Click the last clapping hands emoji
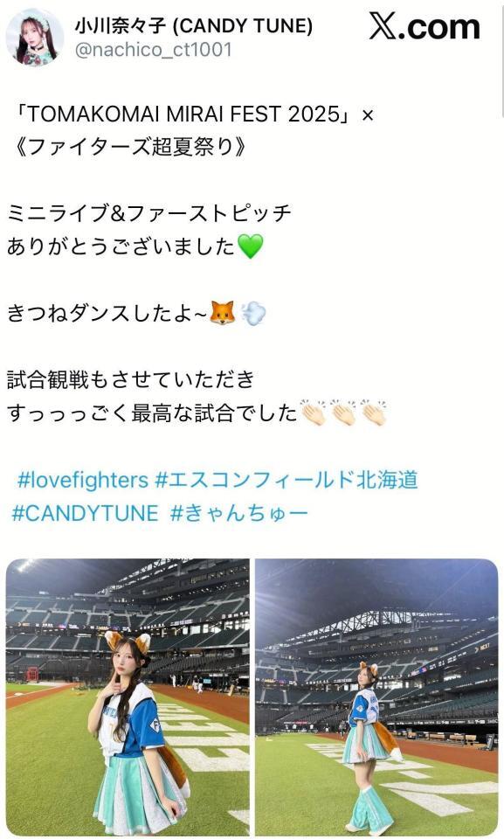The image size is (504, 839). 374,413
